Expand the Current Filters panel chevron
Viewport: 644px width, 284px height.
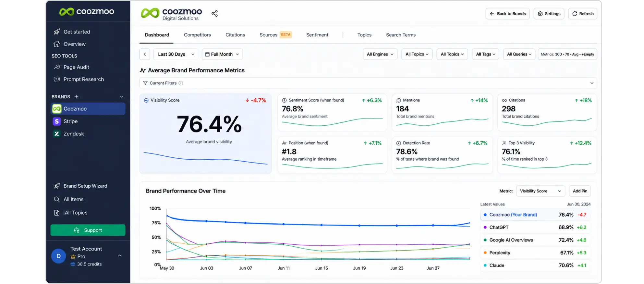[592, 83]
